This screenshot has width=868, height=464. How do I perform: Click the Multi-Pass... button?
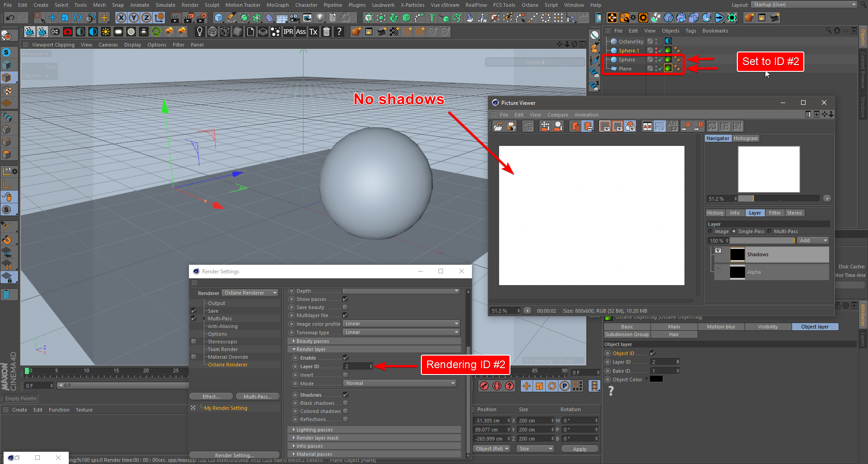tap(258, 397)
